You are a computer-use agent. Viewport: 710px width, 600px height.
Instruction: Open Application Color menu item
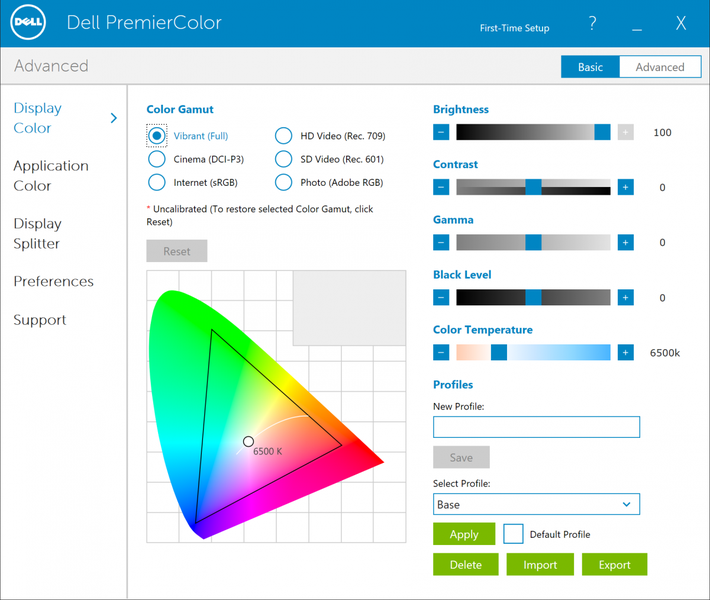pos(51,176)
